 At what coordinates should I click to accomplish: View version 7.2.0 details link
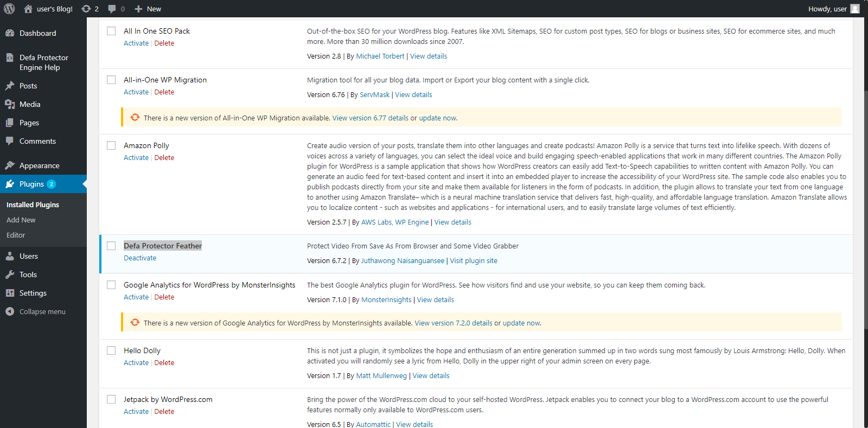(x=454, y=323)
